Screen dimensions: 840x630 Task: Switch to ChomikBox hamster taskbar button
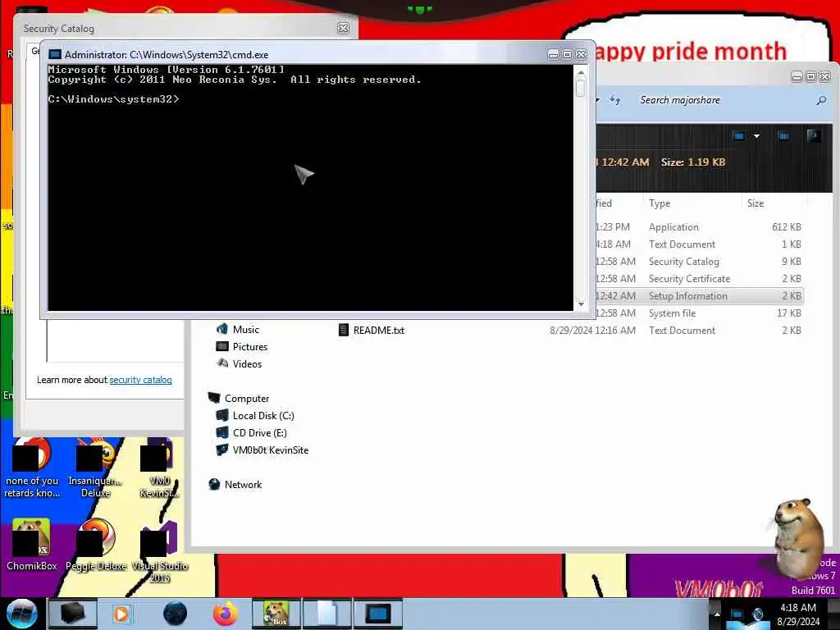pyautogui.click(x=276, y=614)
